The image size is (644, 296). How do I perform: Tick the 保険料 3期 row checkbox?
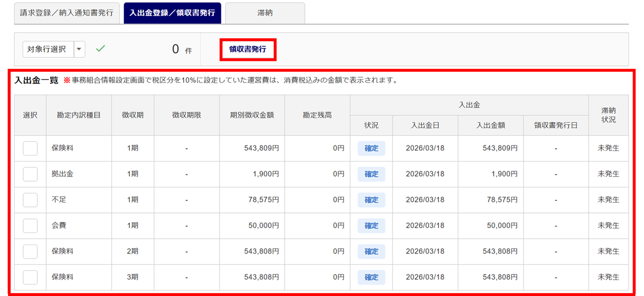click(30, 277)
